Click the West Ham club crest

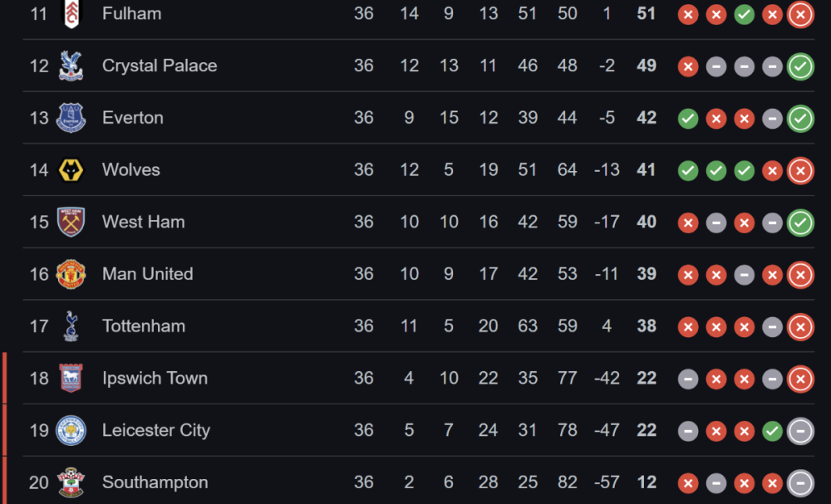pyautogui.click(x=71, y=222)
